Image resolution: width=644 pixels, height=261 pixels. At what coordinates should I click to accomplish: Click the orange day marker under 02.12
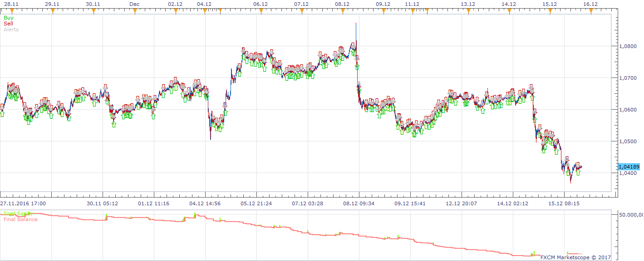(x=175, y=11)
